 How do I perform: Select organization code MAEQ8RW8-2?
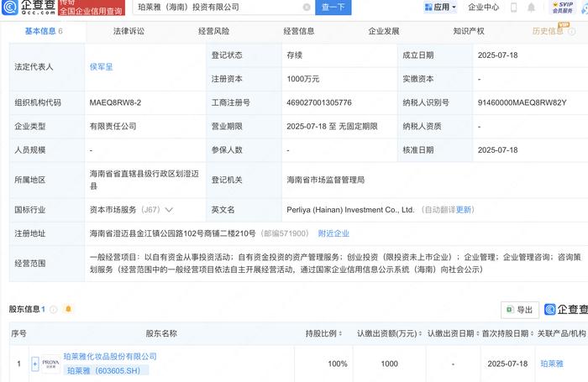115,102
